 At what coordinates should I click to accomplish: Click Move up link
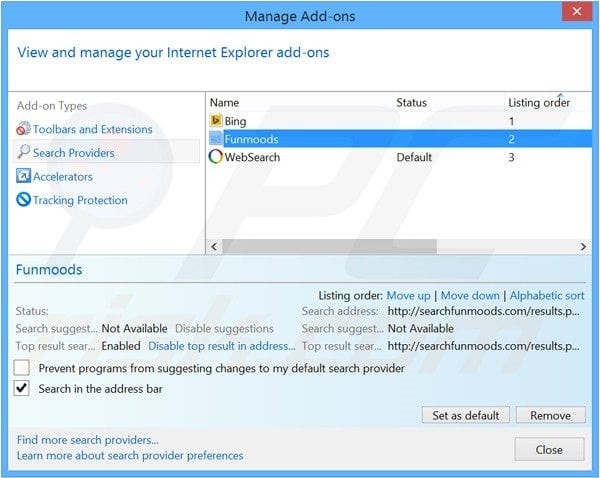point(408,295)
